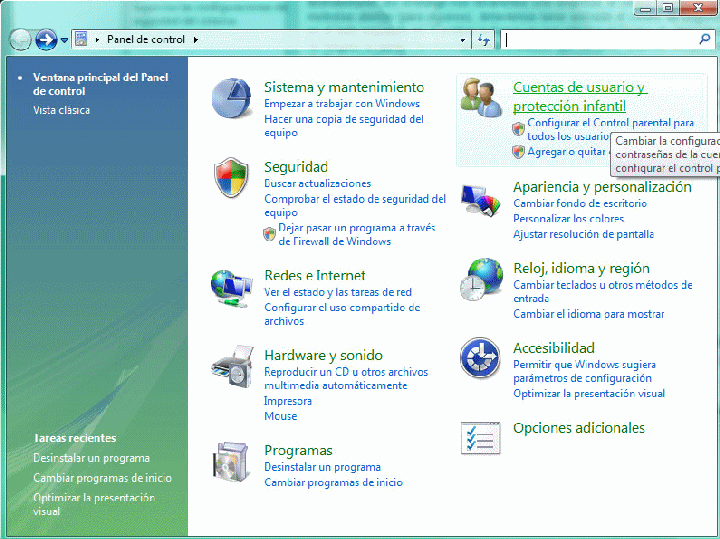Screen dimensions: 720x539
Task: Click the search magnifier icon
Action: click(x=704, y=39)
